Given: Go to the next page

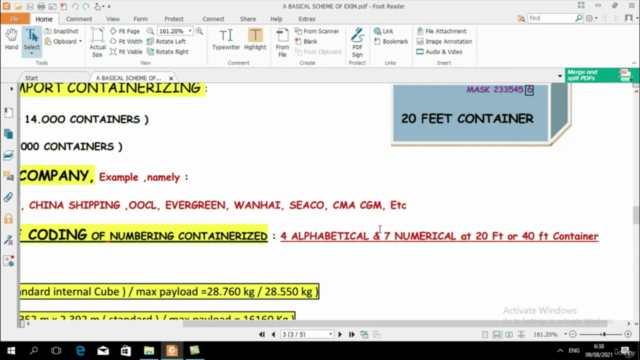Looking at the screenshot, I should tap(340, 334).
